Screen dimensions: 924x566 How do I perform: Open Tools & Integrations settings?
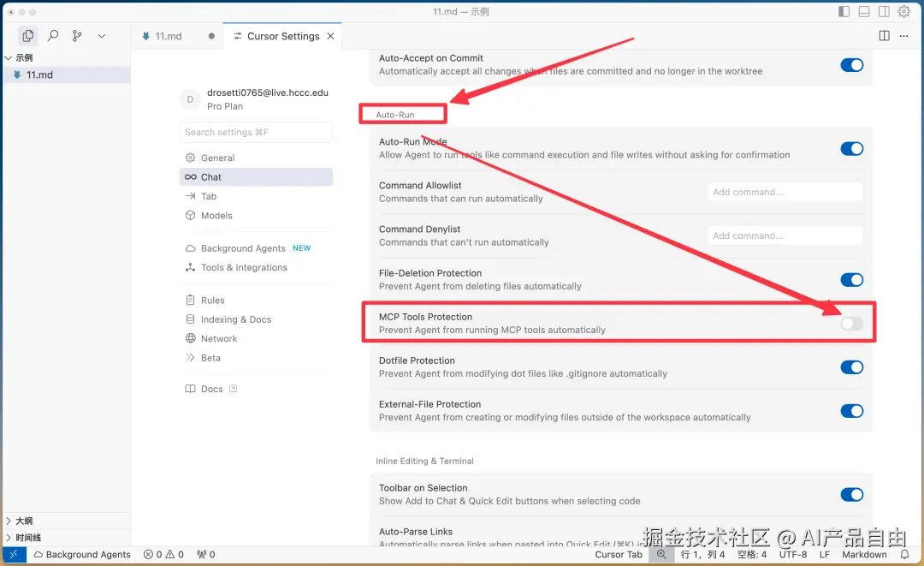[x=256, y=268]
